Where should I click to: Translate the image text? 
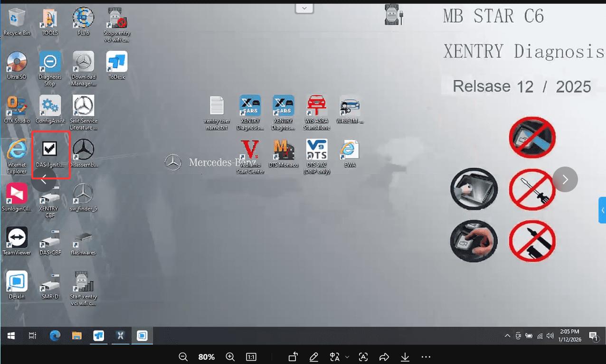click(335, 357)
